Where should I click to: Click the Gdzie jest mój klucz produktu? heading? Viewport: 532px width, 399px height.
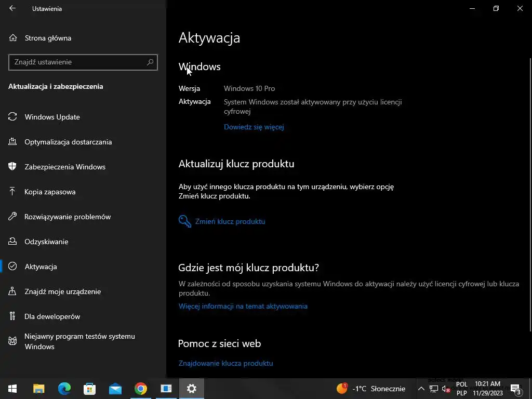248,268
